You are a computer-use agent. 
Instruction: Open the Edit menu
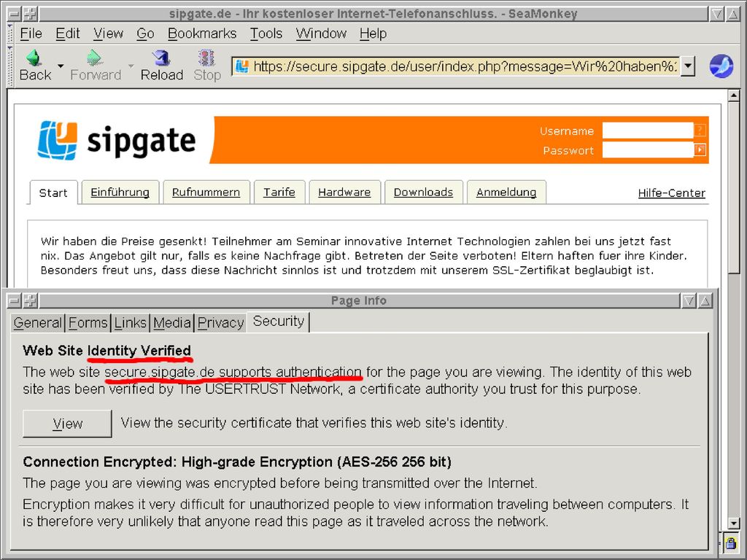point(68,34)
